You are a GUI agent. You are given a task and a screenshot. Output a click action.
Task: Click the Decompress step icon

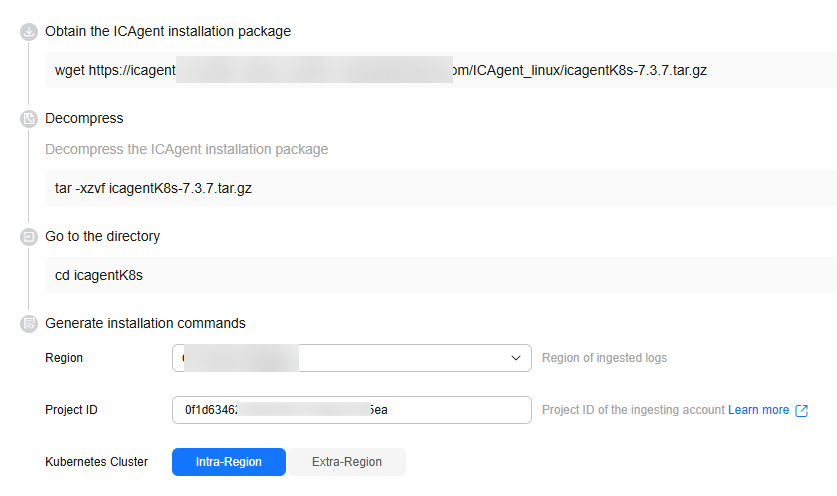tap(29, 119)
